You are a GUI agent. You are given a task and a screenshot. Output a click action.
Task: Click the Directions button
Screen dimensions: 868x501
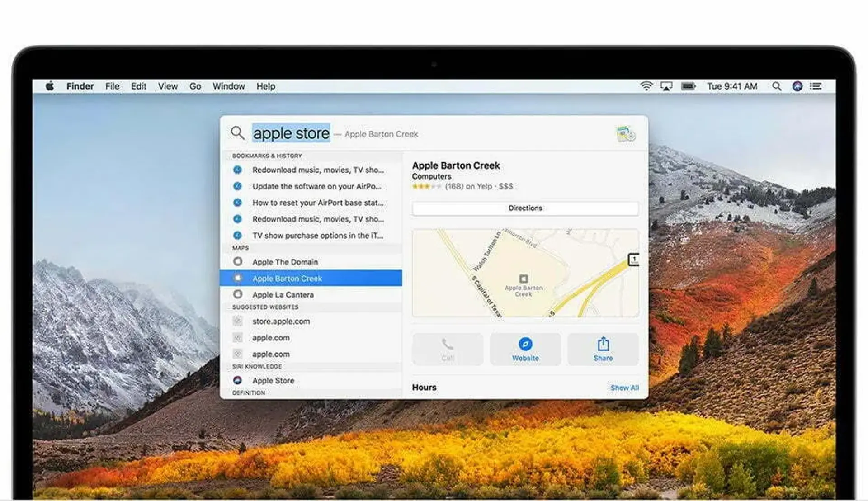click(x=525, y=208)
